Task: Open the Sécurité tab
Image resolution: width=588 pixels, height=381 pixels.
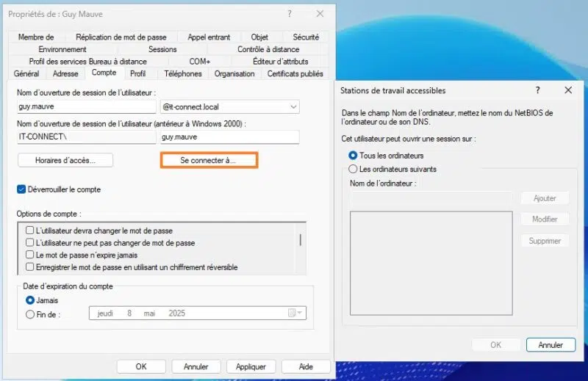Action: (x=306, y=37)
